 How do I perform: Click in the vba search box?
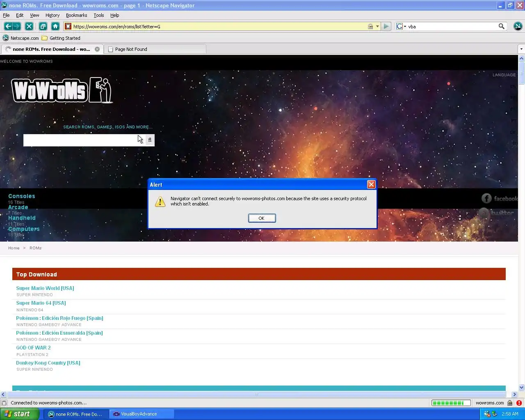[x=451, y=26]
